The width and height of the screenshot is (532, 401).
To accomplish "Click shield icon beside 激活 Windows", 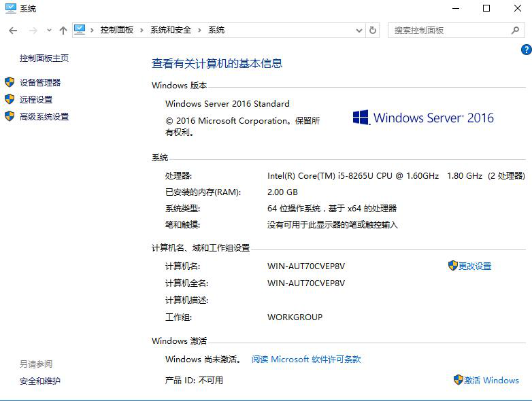I will (458, 380).
